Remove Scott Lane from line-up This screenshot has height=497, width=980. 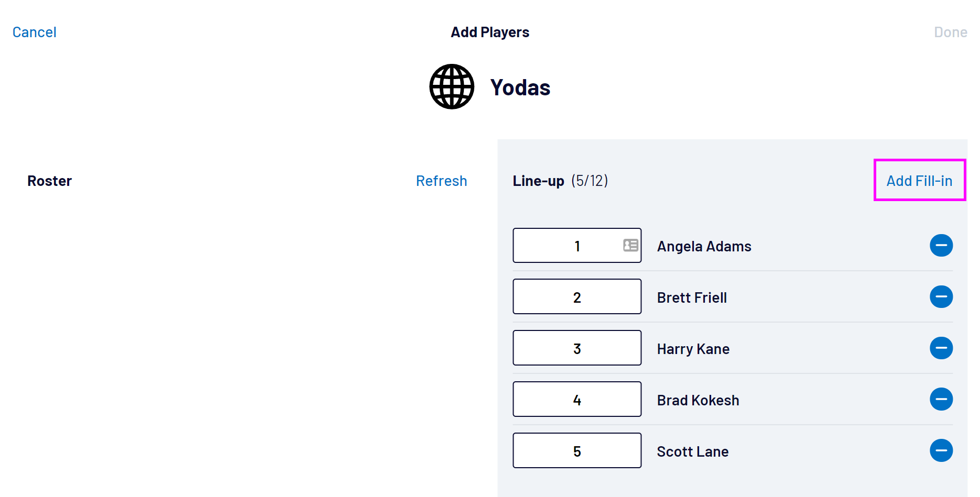pyautogui.click(x=941, y=451)
